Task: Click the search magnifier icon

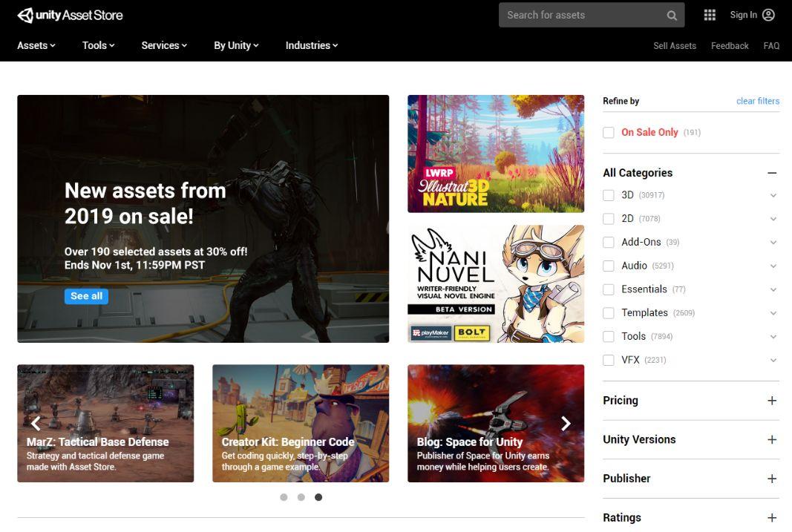Action: [672, 15]
